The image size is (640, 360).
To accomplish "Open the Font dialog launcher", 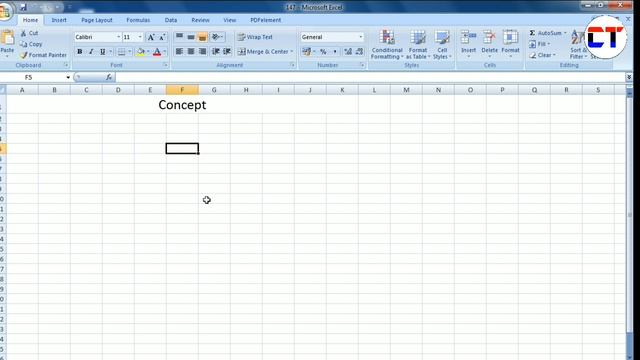I will tap(166, 65).
